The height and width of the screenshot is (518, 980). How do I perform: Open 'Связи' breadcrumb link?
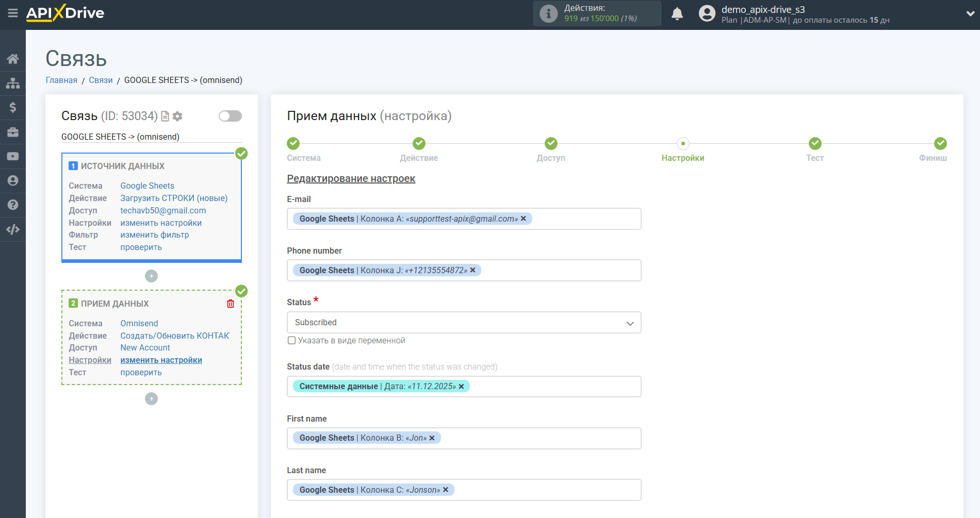[101, 80]
